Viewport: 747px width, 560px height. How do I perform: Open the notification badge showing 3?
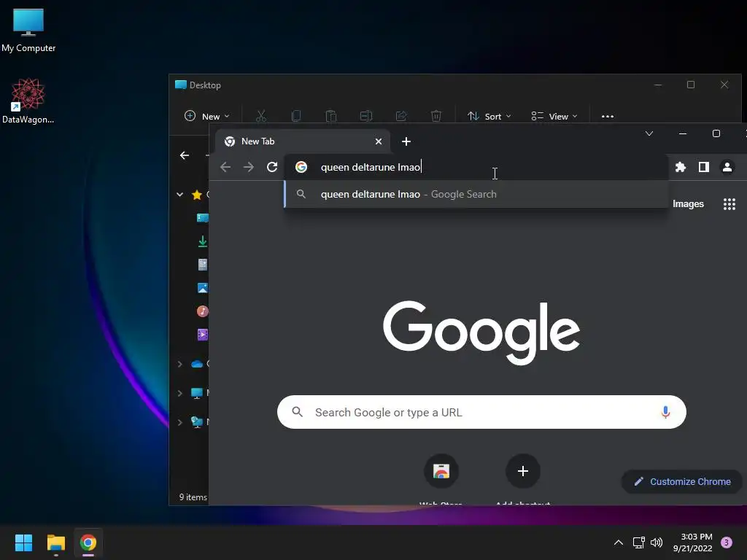point(727,542)
